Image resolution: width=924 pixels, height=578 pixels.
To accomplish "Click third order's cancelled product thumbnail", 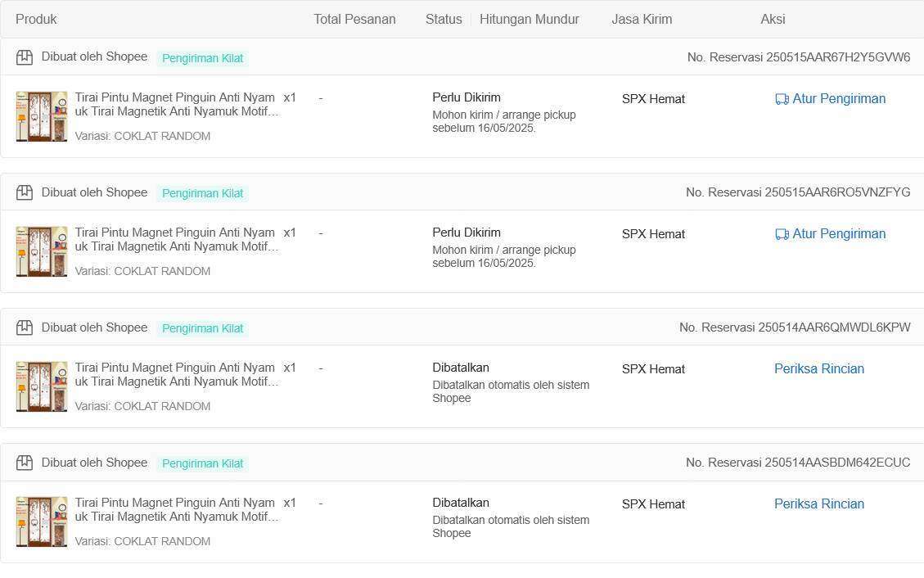I will tap(41, 386).
